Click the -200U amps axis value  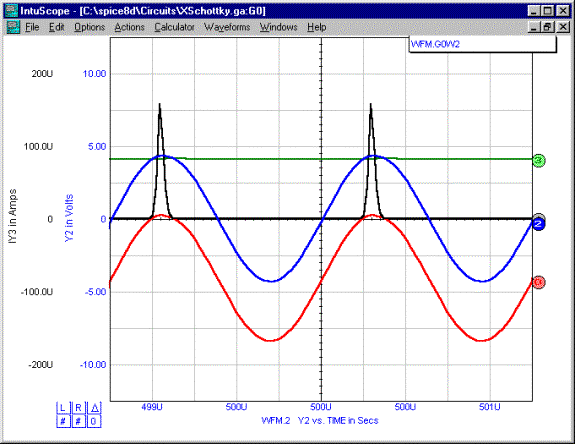tap(41, 365)
